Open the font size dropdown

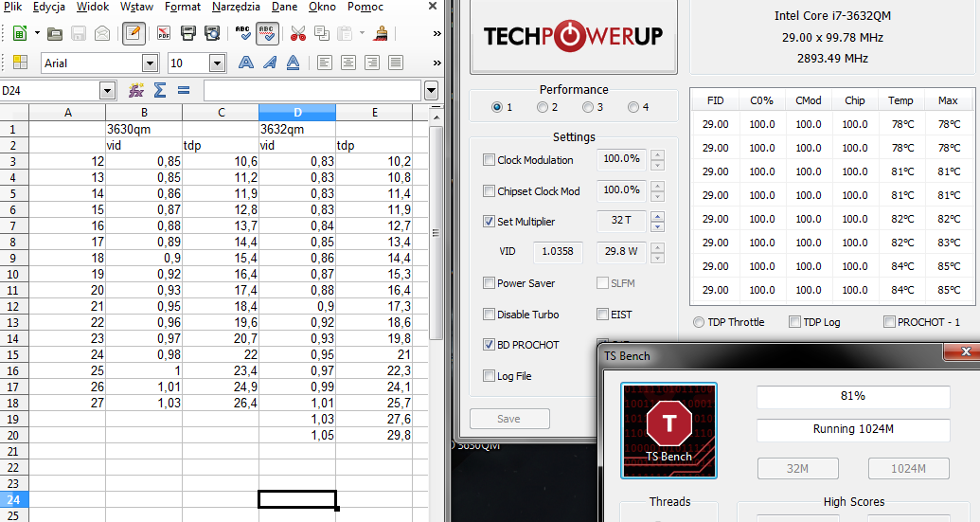point(217,63)
